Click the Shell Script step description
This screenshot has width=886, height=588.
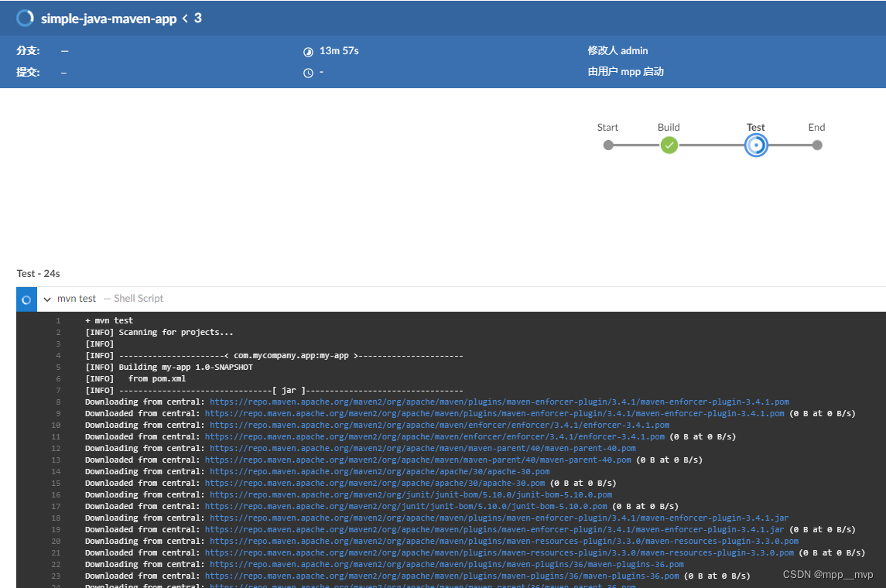139,298
